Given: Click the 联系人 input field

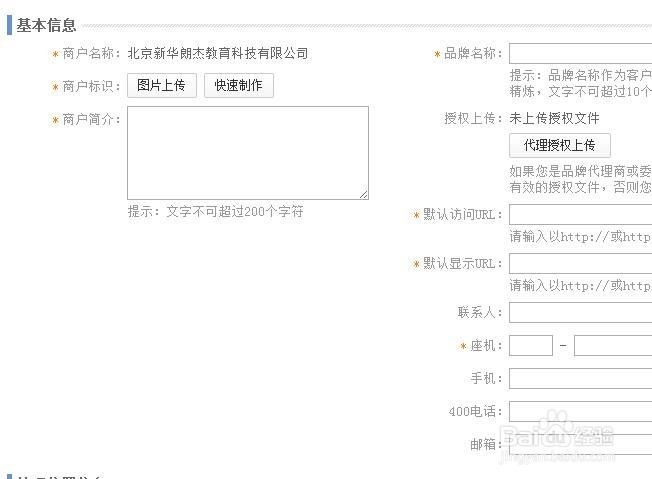Looking at the screenshot, I should pyautogui.click(x=580, y=313).
